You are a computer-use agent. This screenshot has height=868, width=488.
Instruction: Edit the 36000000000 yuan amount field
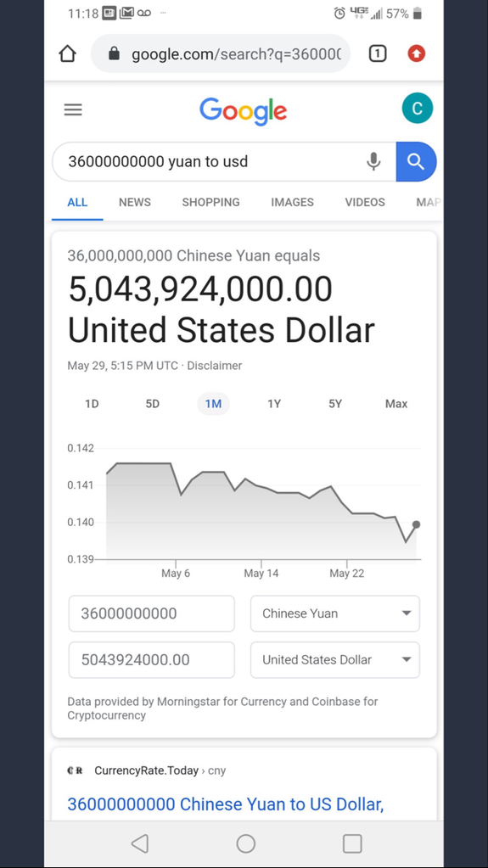tap(152, 613)
